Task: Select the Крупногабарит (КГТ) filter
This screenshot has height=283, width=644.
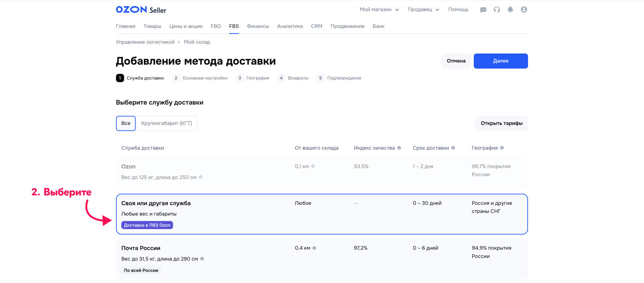Action: (x=166, y=123)
